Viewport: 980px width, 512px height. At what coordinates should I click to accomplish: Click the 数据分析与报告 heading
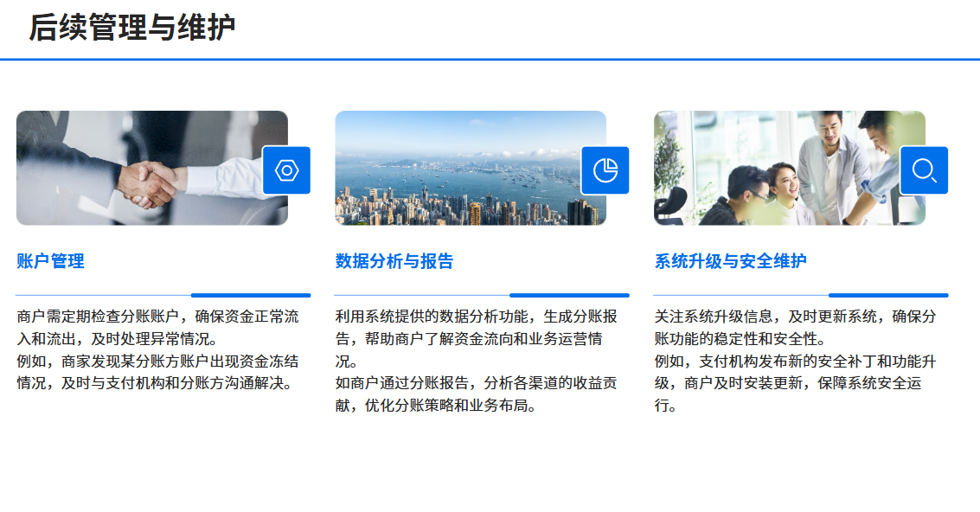pyautogui.click(x=394, y=261)
